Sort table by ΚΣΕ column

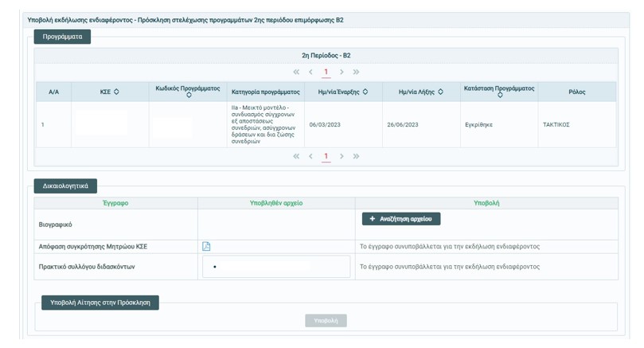[116, 92]
